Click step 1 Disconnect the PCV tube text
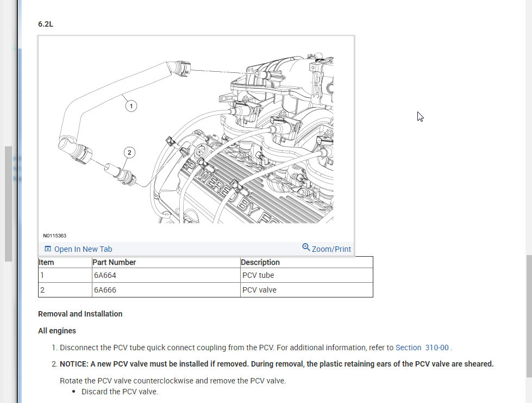532x403 pixels. point(256,348)
